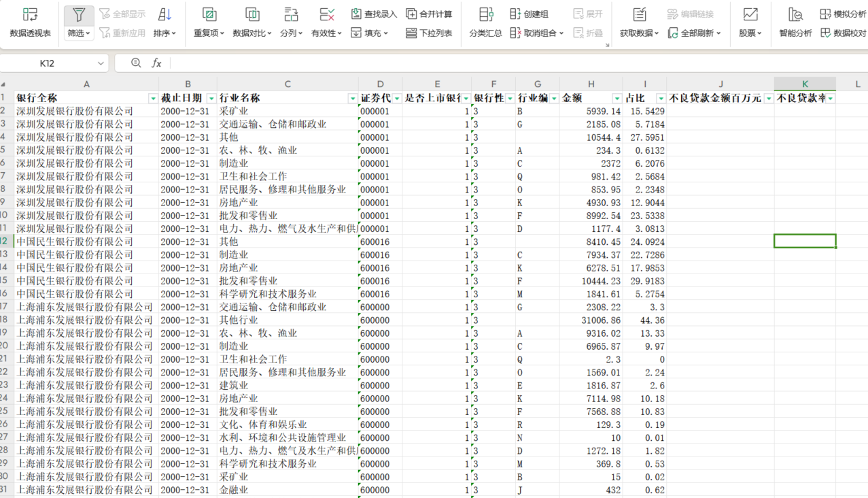Click What-If Analysis (模拟分析) button
Image resolution: width=868 pixels, height=498 pixels.
tap(844, 14)
